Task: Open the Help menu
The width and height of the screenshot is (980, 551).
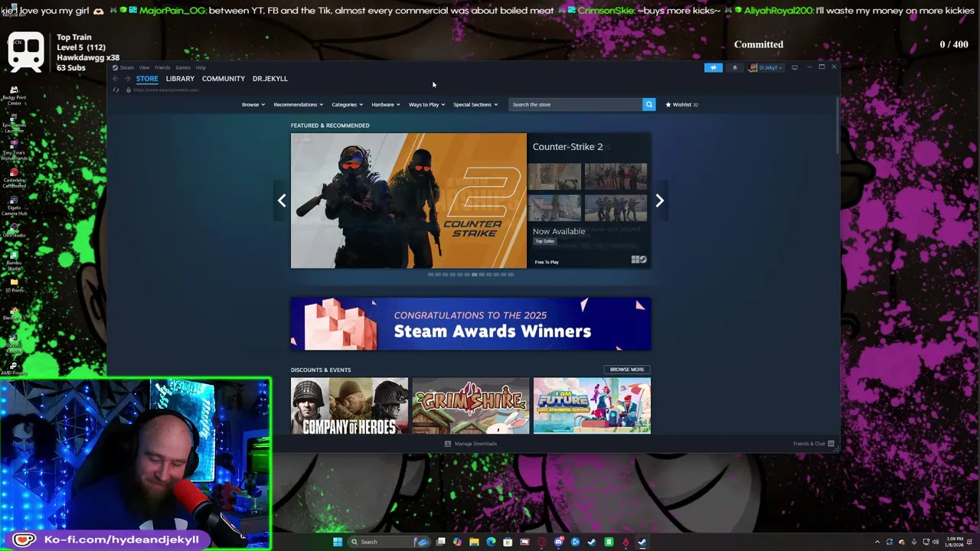Action: 201,67
